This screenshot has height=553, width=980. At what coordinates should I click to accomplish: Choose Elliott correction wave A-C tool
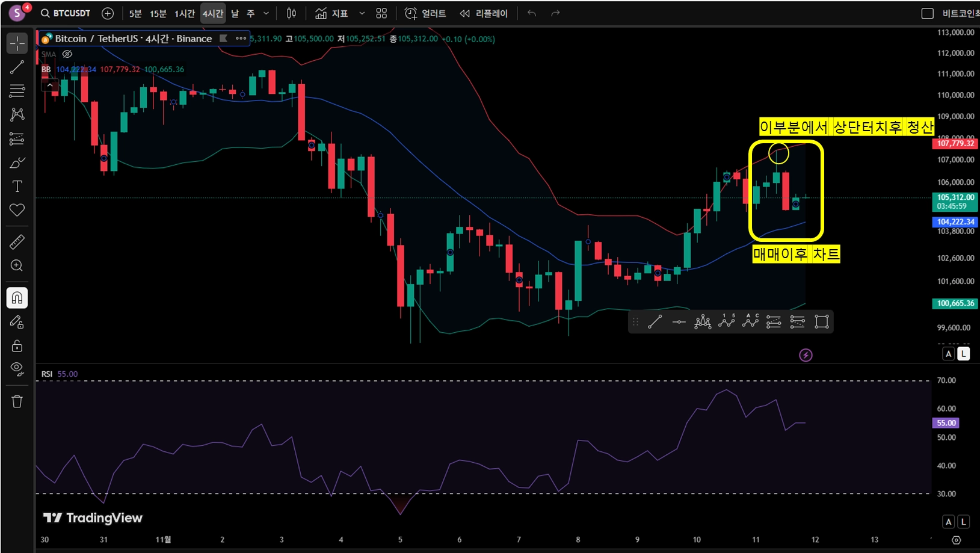751,321
